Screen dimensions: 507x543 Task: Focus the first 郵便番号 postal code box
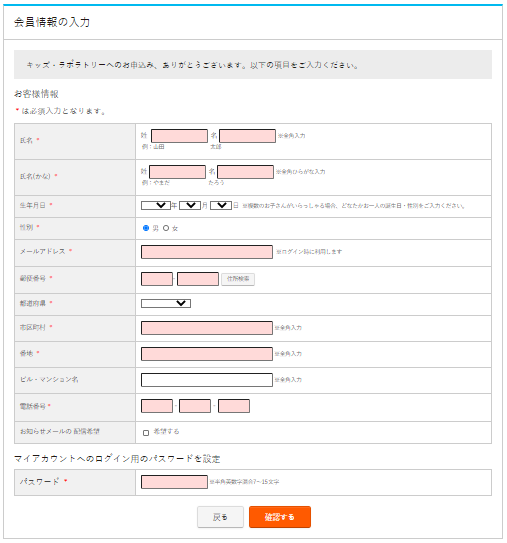[x=157, y=279]
